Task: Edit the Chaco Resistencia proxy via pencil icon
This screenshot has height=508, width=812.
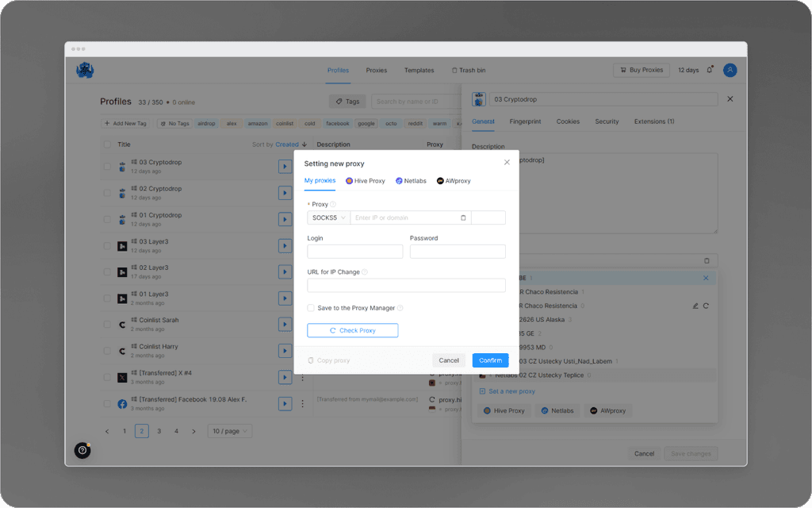Action: click(695, 305)
